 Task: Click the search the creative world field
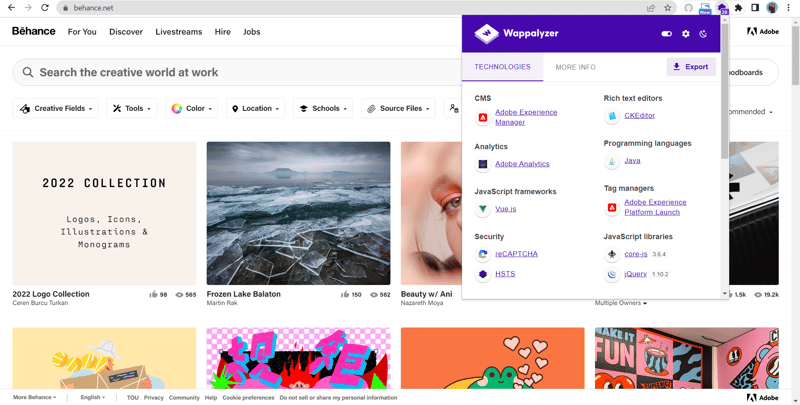point(237,72)
